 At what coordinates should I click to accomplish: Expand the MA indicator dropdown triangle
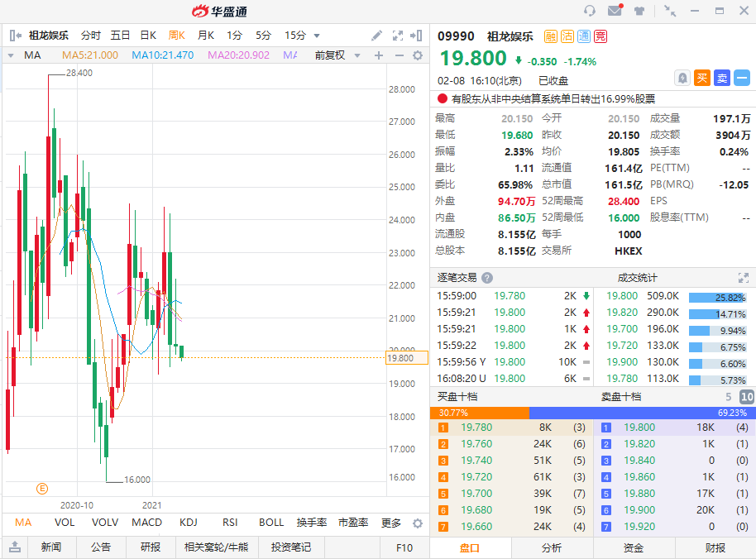point(11,56)
